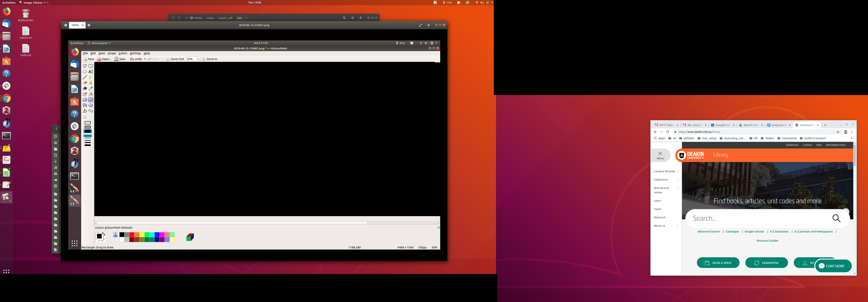Screen dimensions: 868x302
Task: Enter fullscreen mode in Image Viewer
Action: pyautogui.click(x=420, y=25)
